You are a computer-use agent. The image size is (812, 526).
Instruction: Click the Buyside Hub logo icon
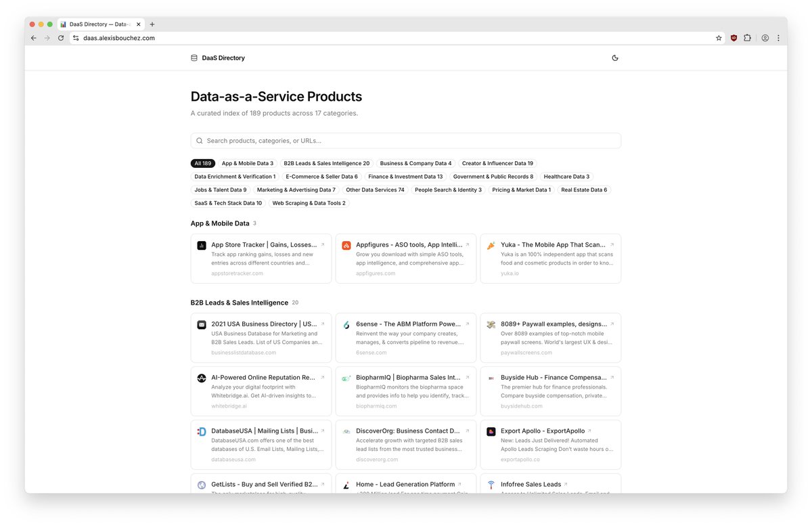(491, 378)
